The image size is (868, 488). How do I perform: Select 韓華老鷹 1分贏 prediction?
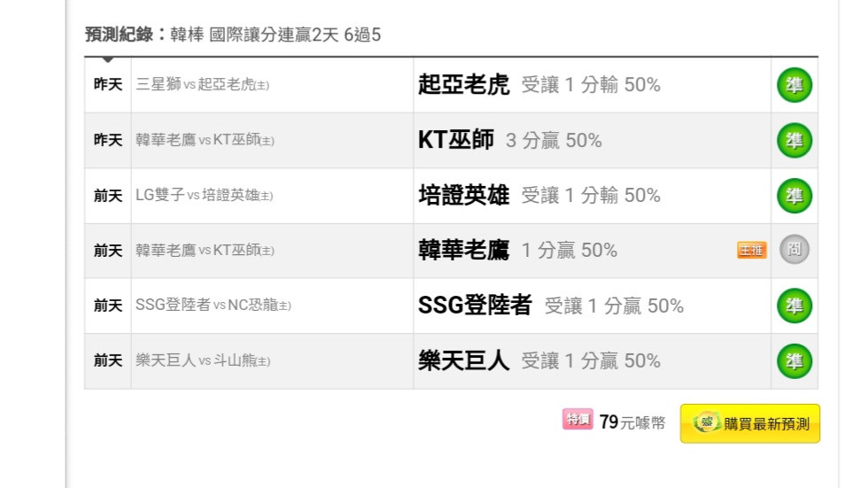pos(517,250)
